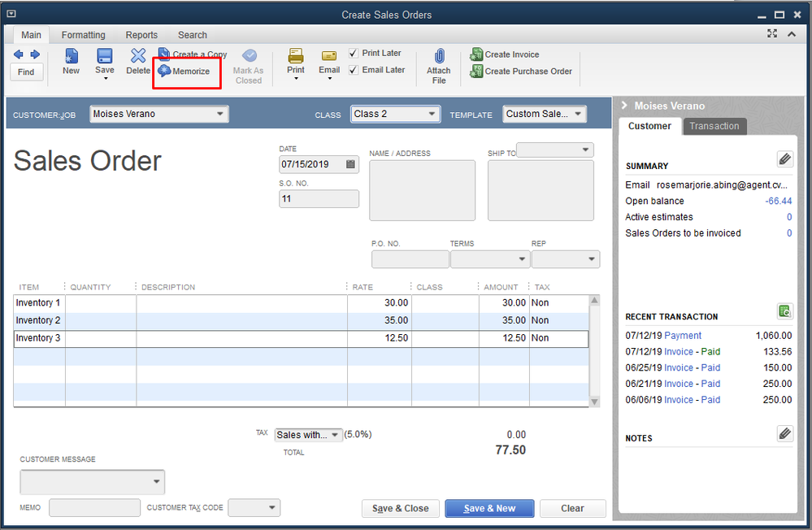Image resolution: width=812 pixels, height=530 pixels.
Task: Toggle the Print Later checkbox
Action: 354,53
